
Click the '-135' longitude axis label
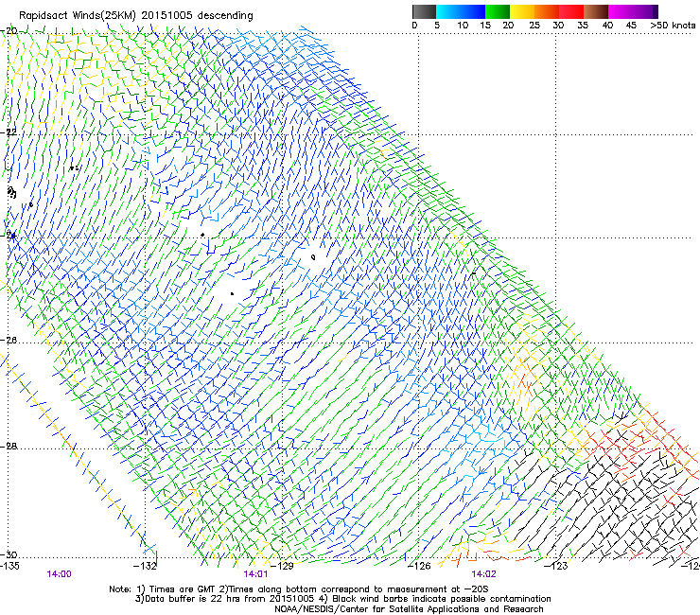[9, 567]
